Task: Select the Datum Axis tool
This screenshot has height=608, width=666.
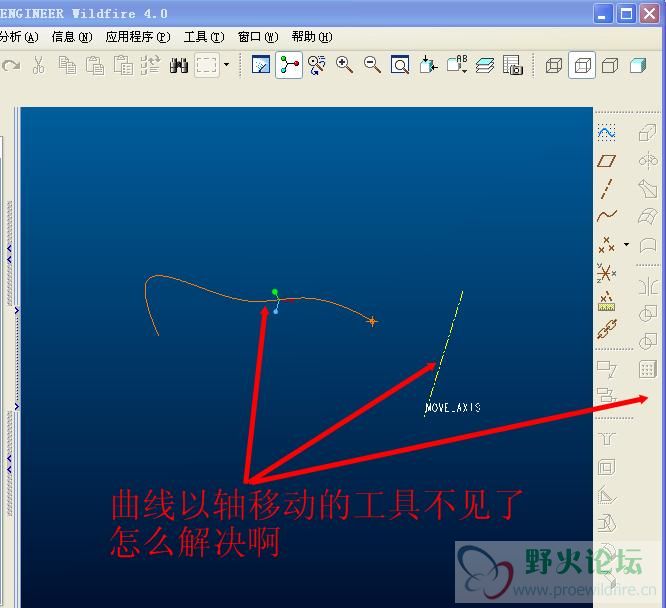Action: (607, 189)
